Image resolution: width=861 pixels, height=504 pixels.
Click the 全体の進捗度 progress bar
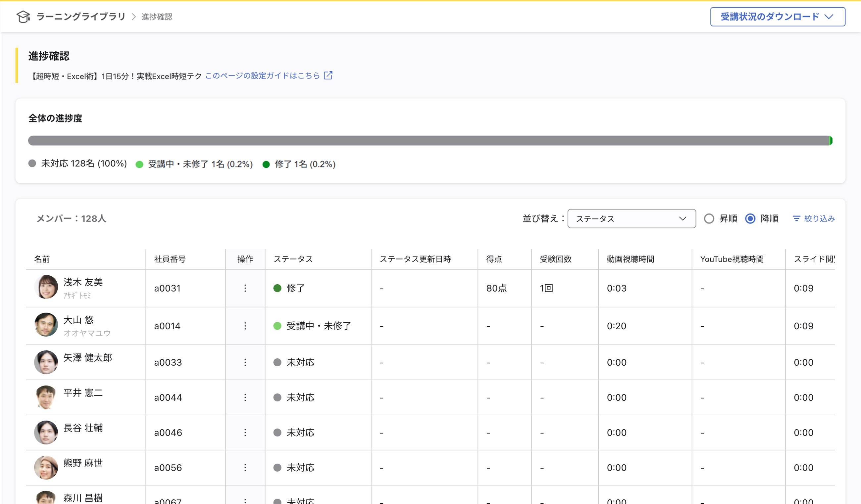click(430, 140)
